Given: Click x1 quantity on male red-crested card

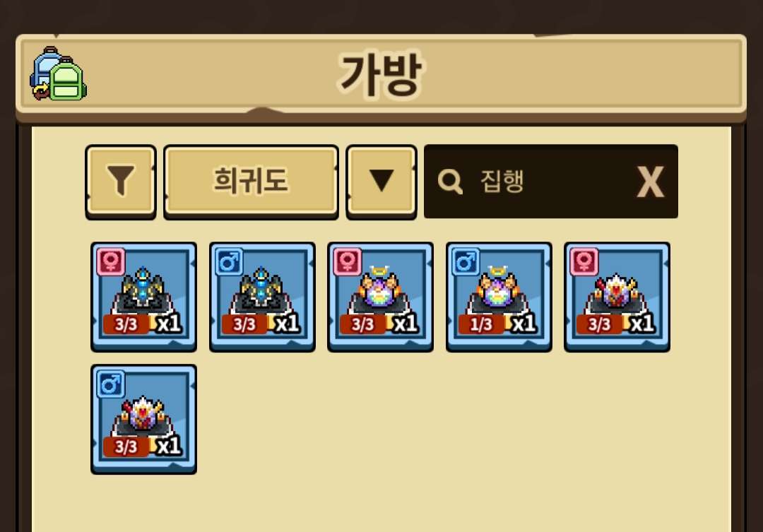Looking at the screenshot, I should pyautogui.click(x=169, y=446).
